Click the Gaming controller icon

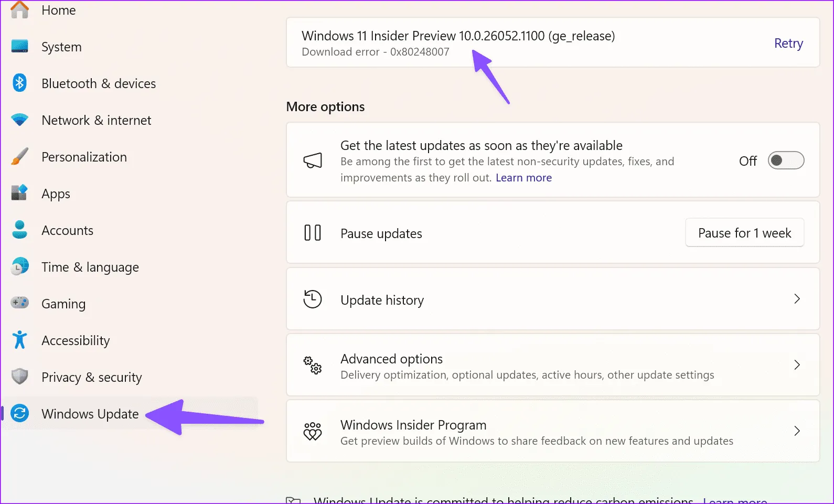pyautogui.click(x=20, y=303)
